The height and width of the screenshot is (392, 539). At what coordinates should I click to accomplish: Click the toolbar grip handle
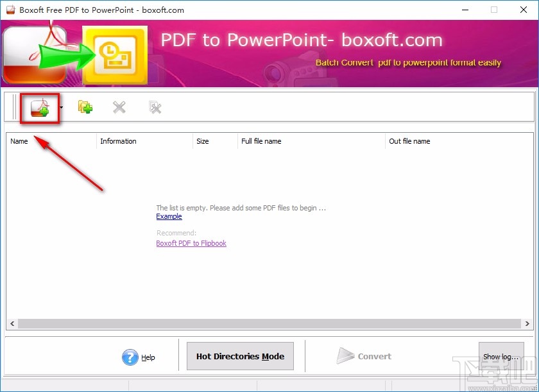14,107
